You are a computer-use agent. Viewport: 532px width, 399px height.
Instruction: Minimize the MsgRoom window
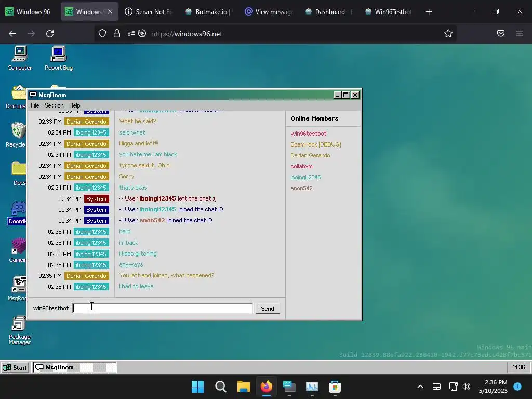click(337, 95)
